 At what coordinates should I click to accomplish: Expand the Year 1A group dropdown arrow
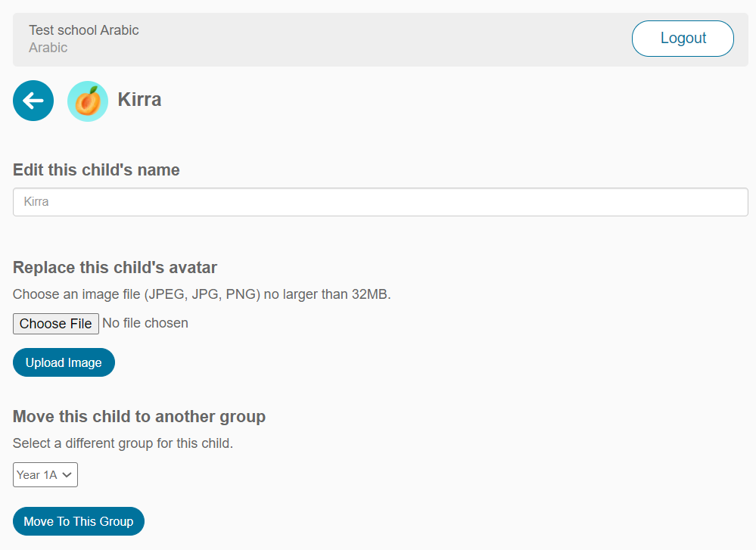[x=67, y=474]
